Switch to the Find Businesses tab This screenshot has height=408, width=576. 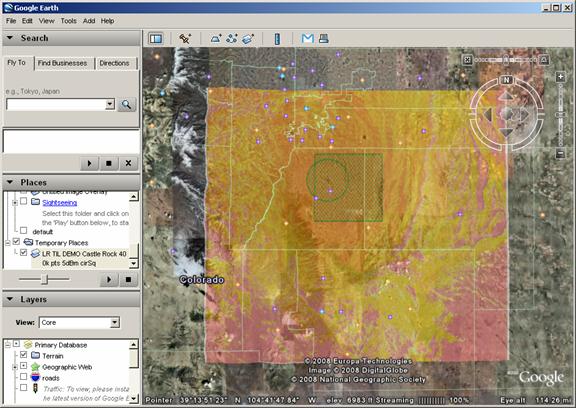coord(62,63)
